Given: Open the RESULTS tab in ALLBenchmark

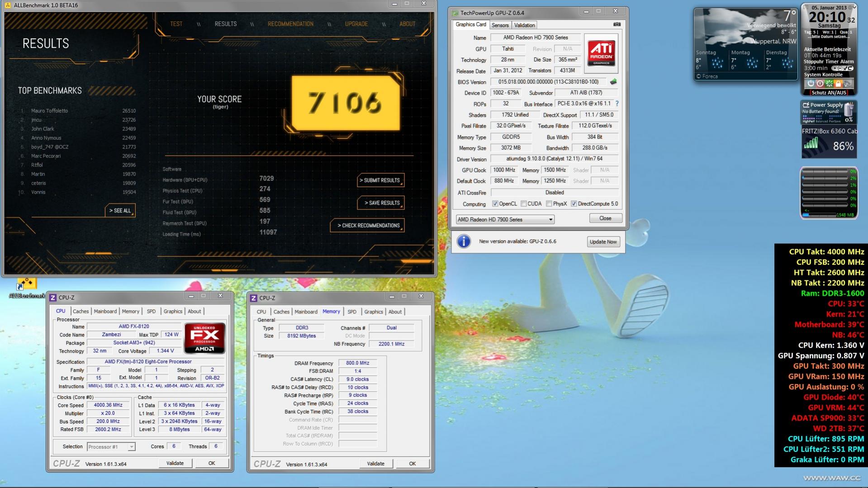Looking at the screenshot, I should click(x=226, y=24).
